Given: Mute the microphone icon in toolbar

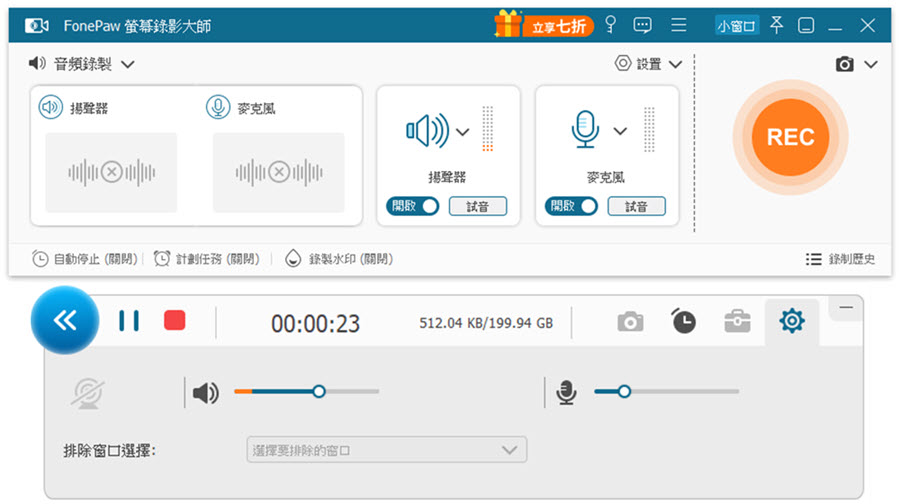Looking at the screenshot, I should [x=567, y=393].
